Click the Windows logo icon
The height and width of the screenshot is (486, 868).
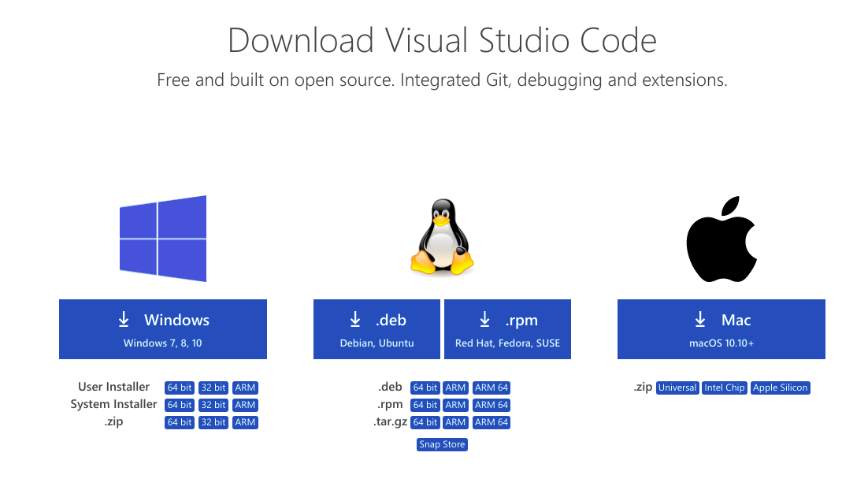point(163,239)
